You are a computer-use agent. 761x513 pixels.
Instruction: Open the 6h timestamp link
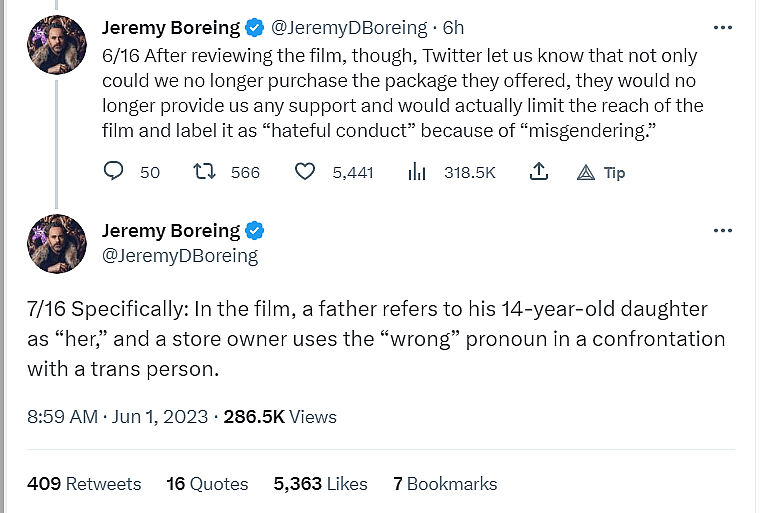[x=453, y=27]
